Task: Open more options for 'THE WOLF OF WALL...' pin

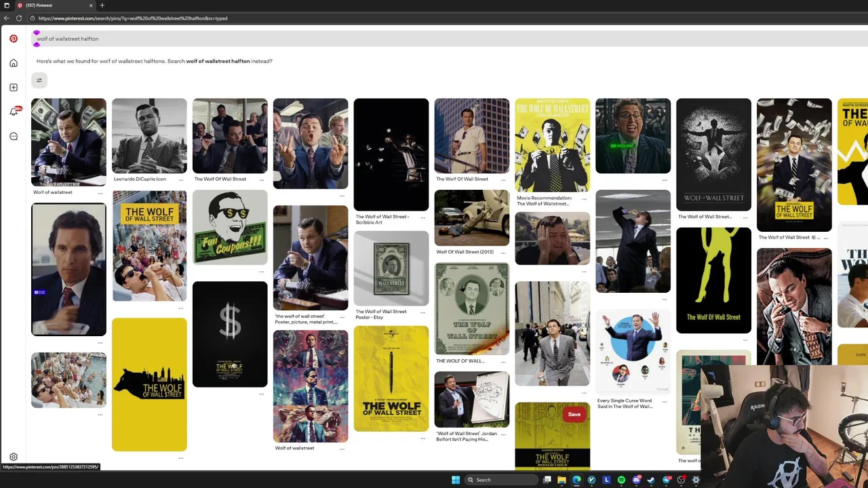Action: 504,361
